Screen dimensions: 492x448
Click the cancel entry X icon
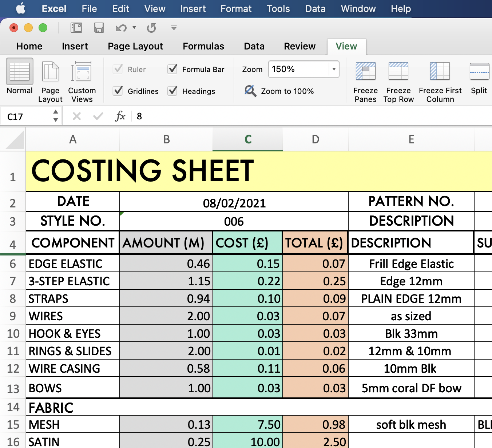coord(77,116)
